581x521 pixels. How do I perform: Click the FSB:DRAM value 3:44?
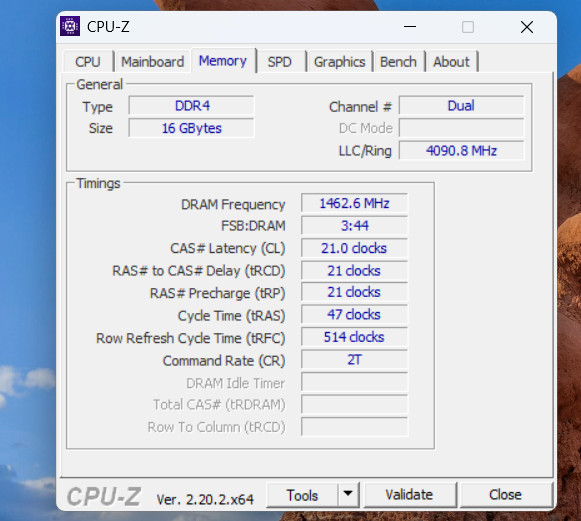(x=354, y=226)
